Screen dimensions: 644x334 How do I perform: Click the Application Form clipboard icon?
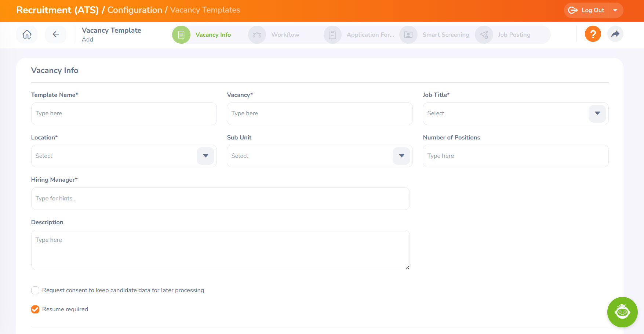click(x=332, y=35)
